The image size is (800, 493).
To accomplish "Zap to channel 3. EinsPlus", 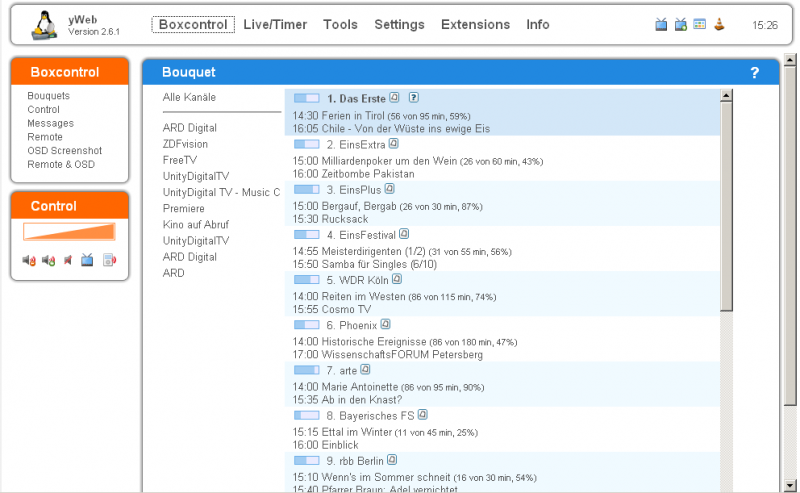I will click(354, 190).
